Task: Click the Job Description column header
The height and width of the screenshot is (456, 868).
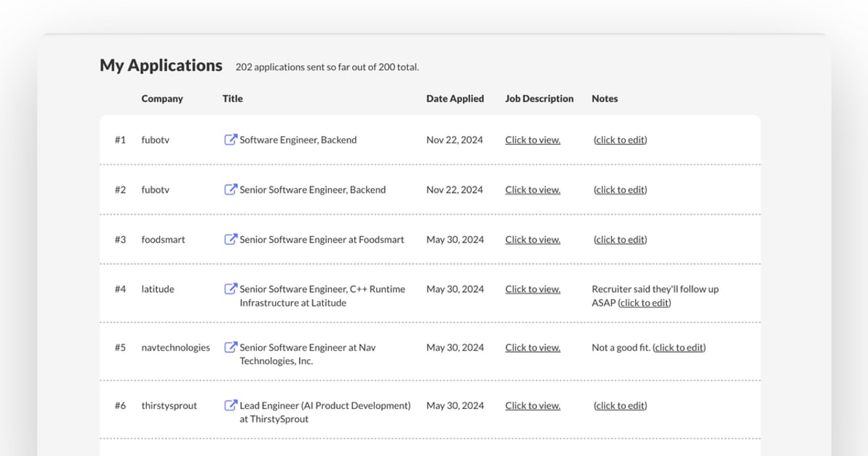Action: coord(539,98)
